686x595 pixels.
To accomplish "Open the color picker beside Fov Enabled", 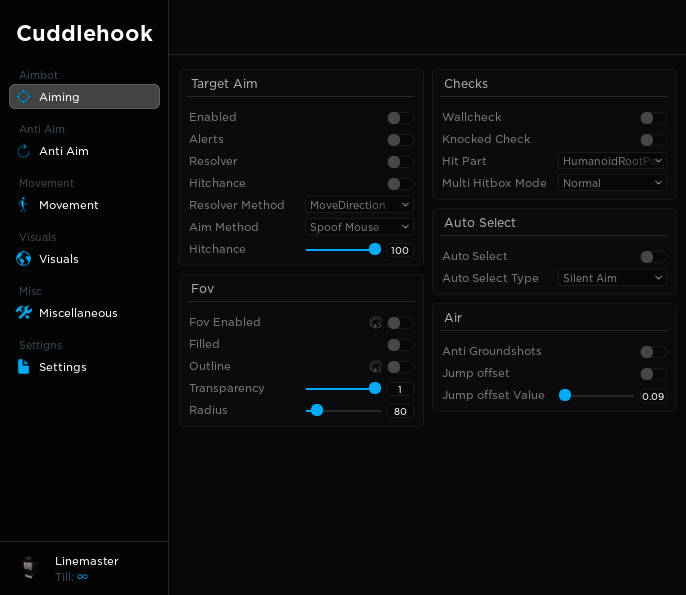I will coord(376,323).
